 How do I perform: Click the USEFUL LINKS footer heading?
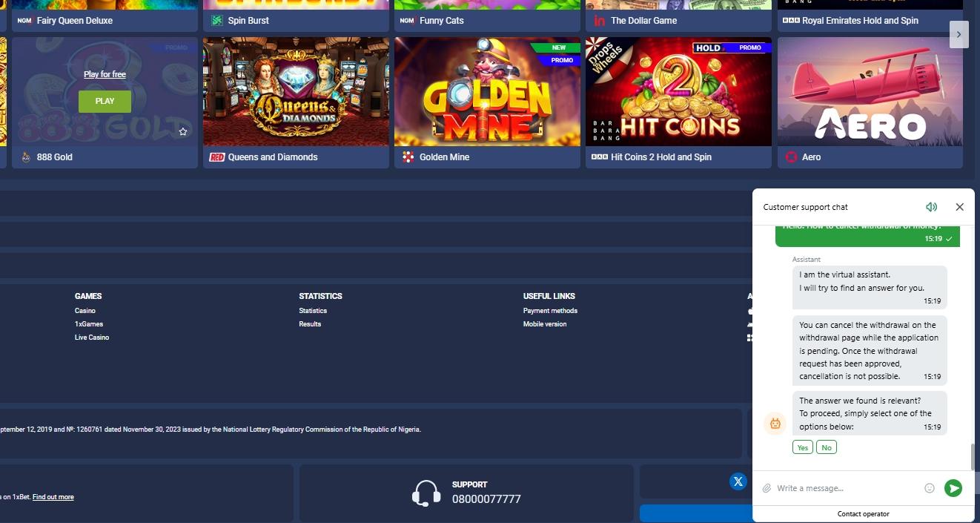tap(549, 296)
